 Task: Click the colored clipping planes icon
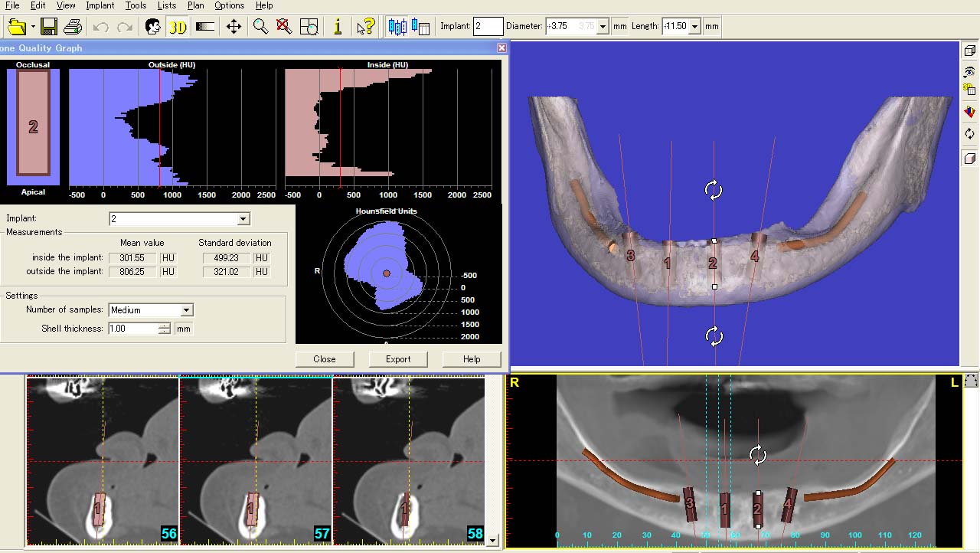click(969, 112)
